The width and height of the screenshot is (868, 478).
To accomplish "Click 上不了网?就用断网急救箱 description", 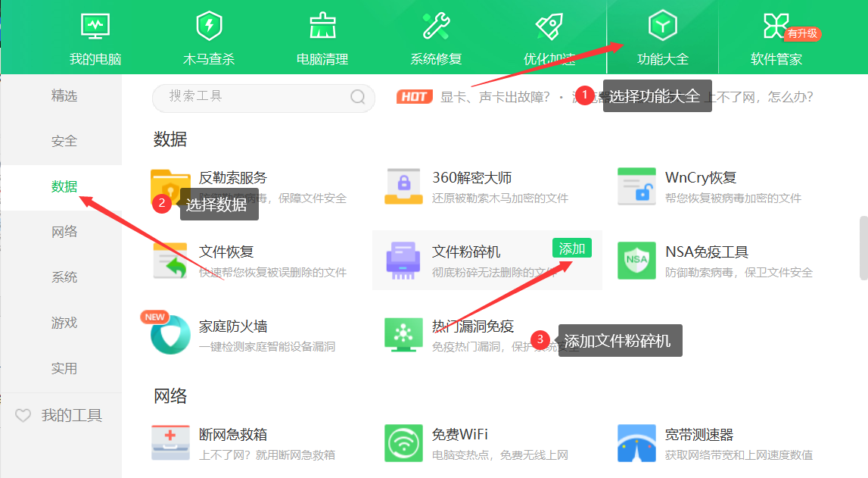I will 267,455.
